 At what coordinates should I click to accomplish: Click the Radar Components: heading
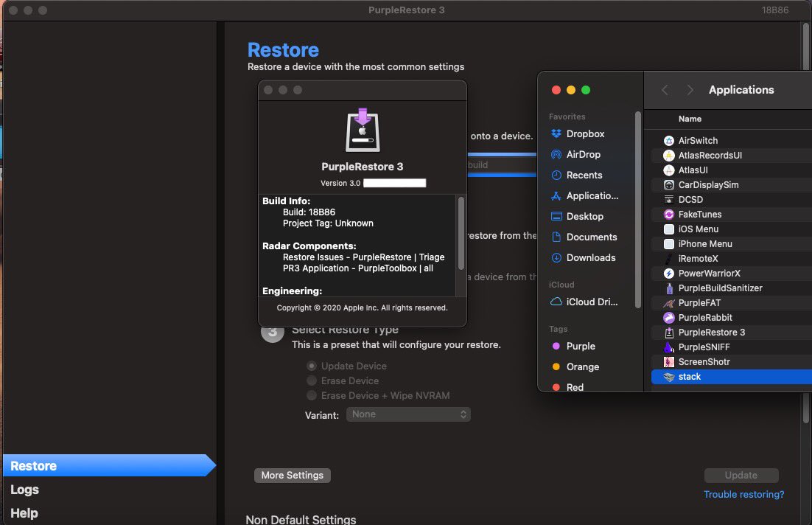[309, 246]
